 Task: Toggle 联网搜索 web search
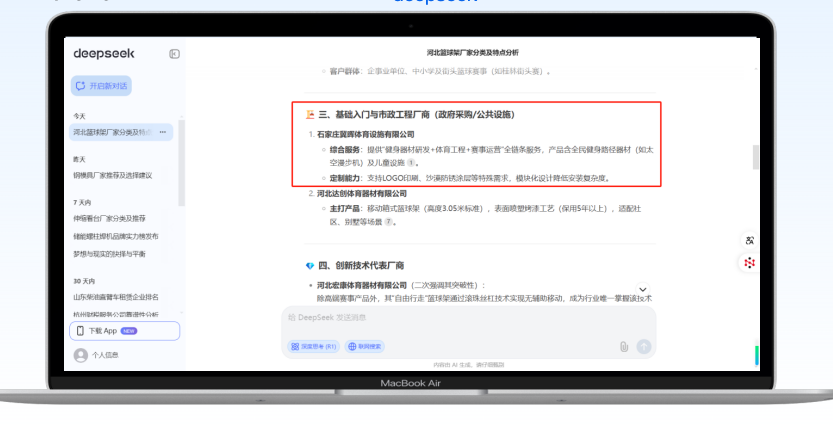coord(365,346)
